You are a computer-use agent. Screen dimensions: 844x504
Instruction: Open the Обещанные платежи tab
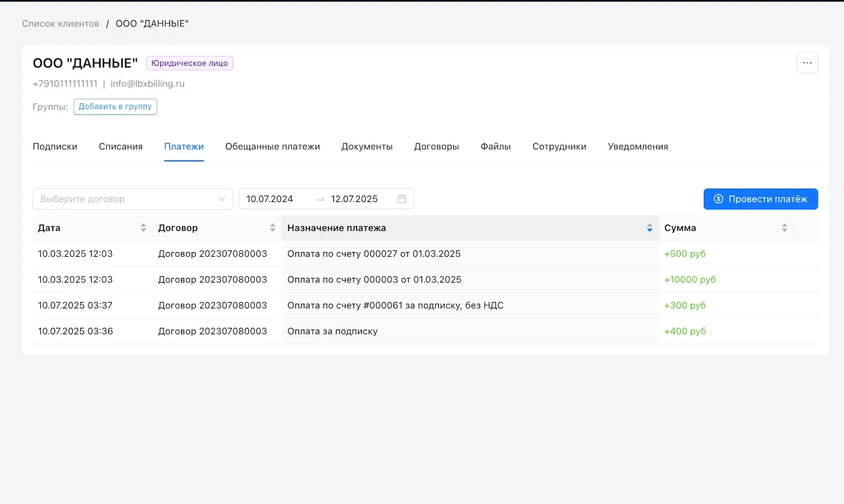(273, 147)
